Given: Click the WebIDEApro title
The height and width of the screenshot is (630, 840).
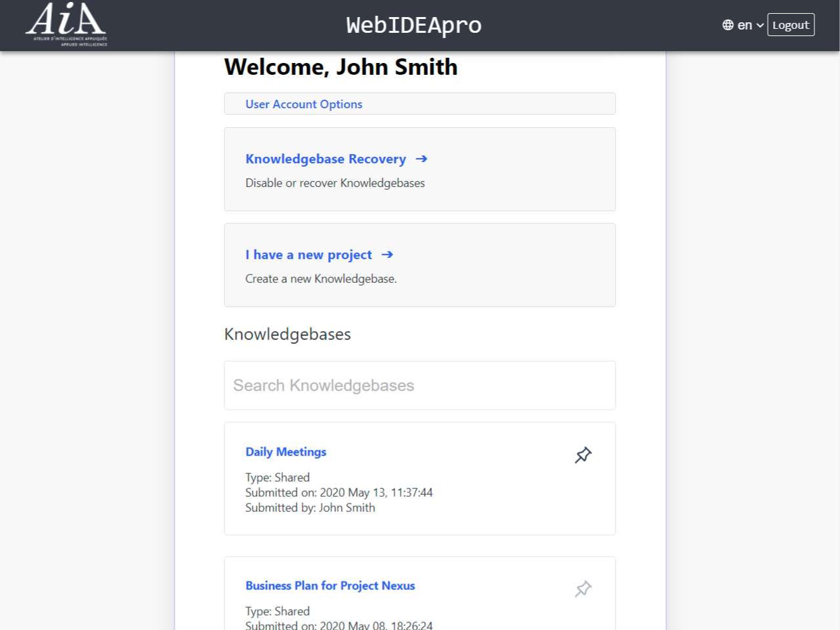Looking at the screenshot, I should tap(414, 25).
